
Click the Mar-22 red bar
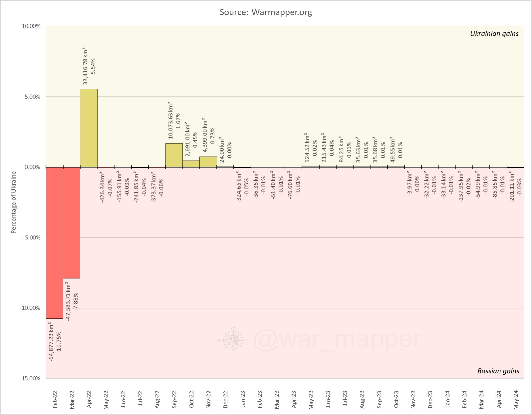pyautogui.click(x=72, y=222)
